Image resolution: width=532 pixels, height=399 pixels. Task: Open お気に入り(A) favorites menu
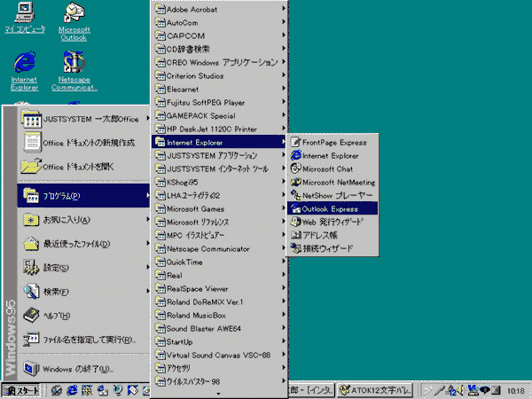coord(83,220)
